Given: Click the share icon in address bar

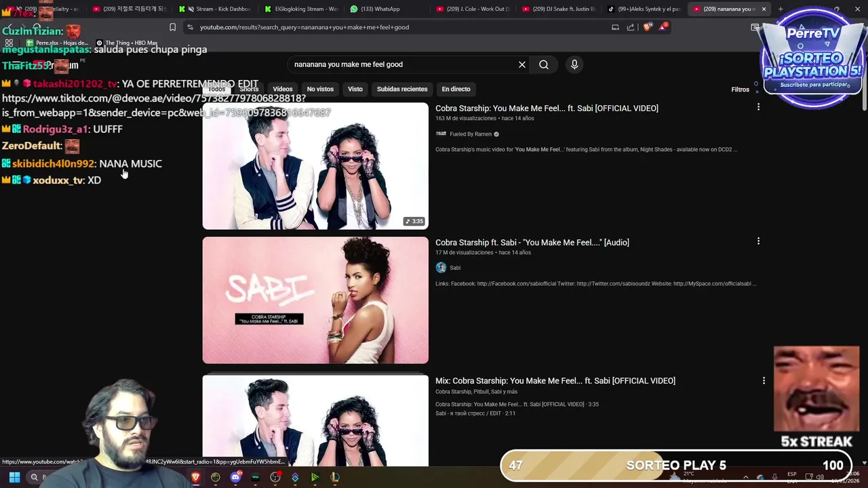Looking at the screenshot, I should click(x=631, y=27).
